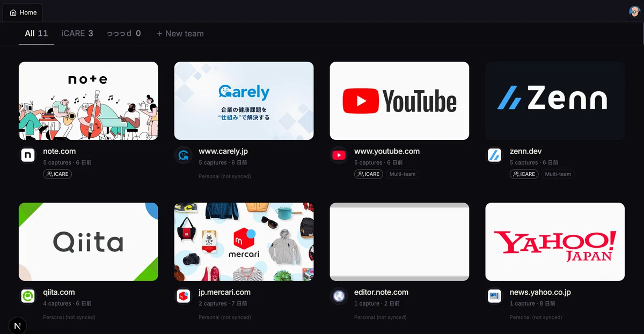Click "2 captures · 7 日前" under jp.mercari.com

[223, 303]
